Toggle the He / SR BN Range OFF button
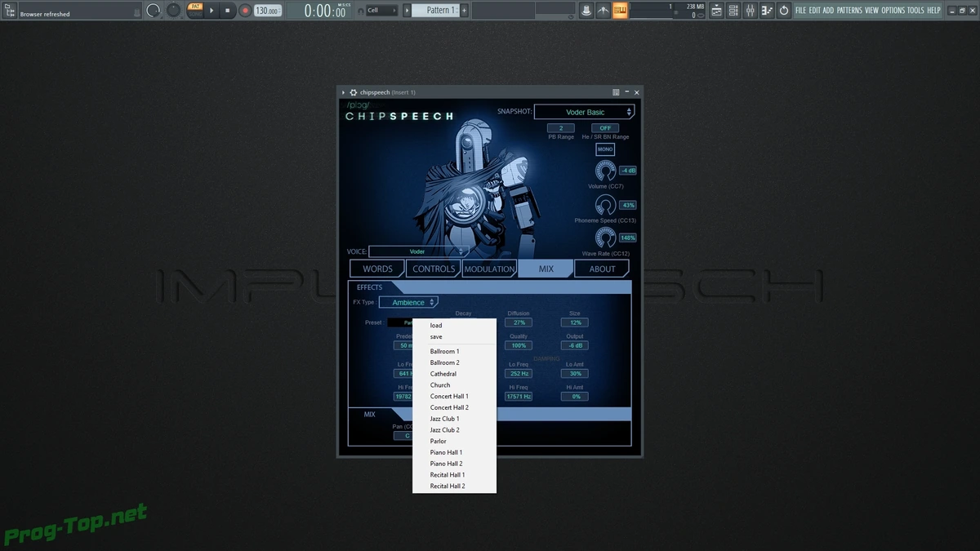Screen dimensions: 980x551 click(605, 128)
